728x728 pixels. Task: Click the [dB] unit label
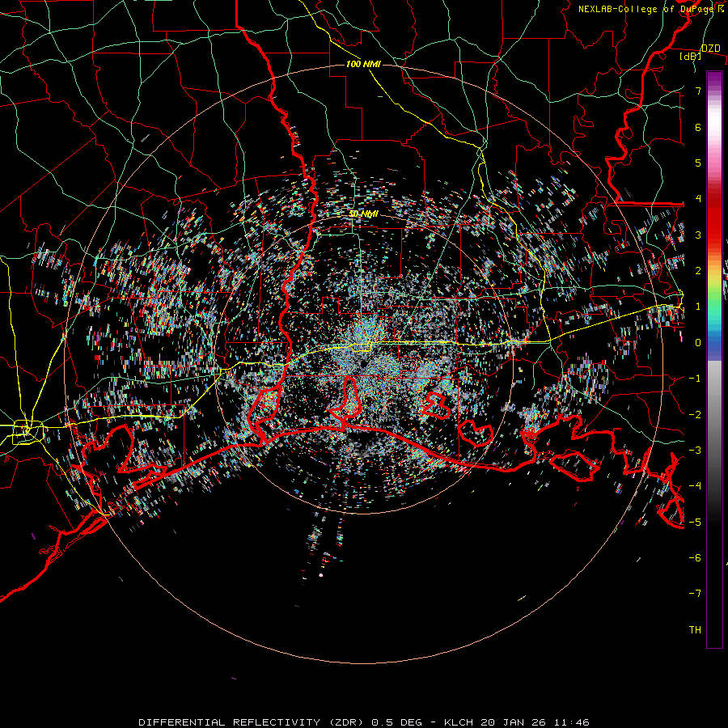tap(691, 56)
